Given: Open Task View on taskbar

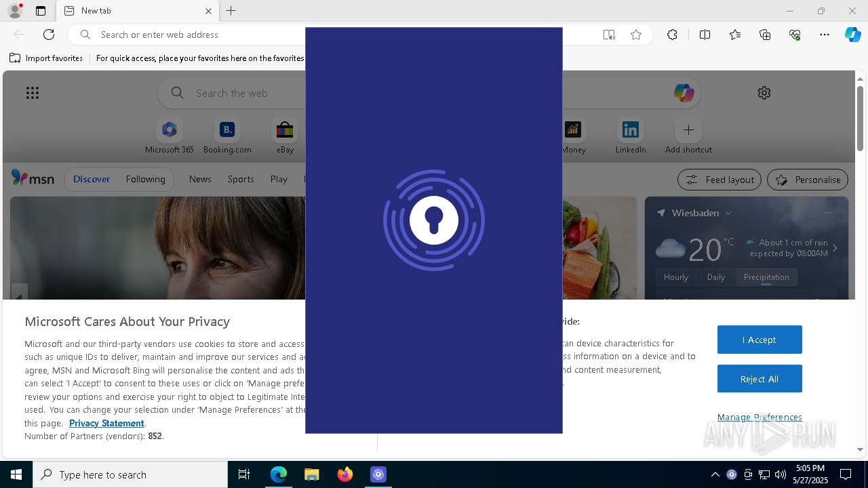Looking at the screenshot, I should 244,474.
